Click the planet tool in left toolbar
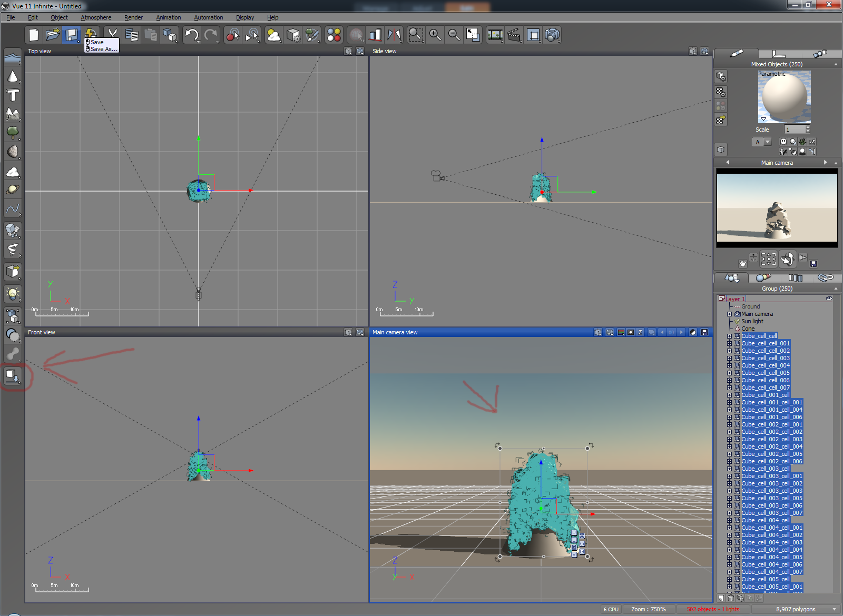This screenshot has width=843, height=616. click(x=13, y=190)
